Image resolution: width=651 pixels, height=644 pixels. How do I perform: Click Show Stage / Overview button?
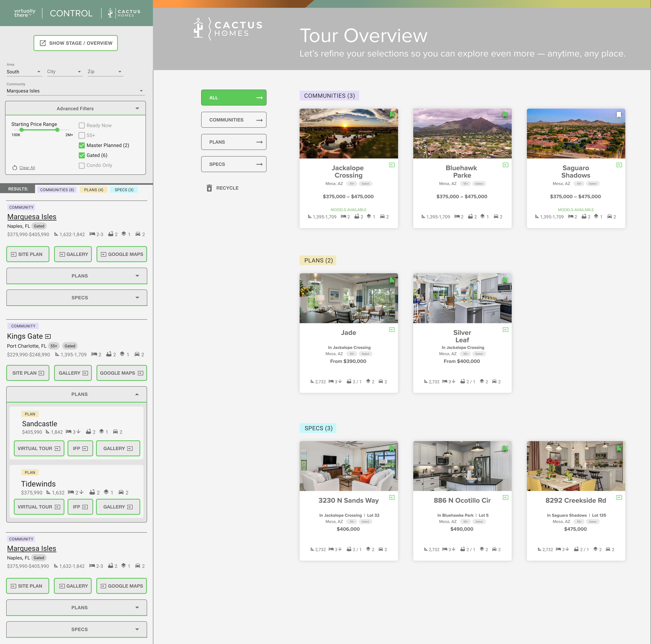(75, 43)
